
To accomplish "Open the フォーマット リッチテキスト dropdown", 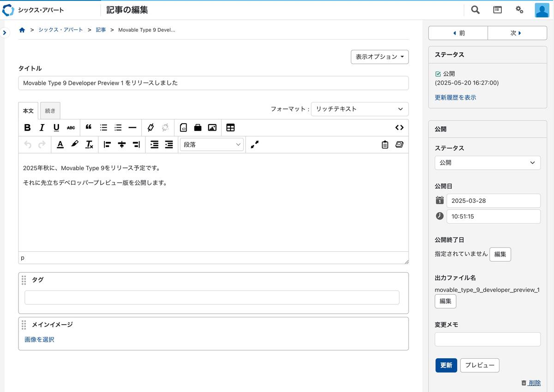I will tap(359, 109).
